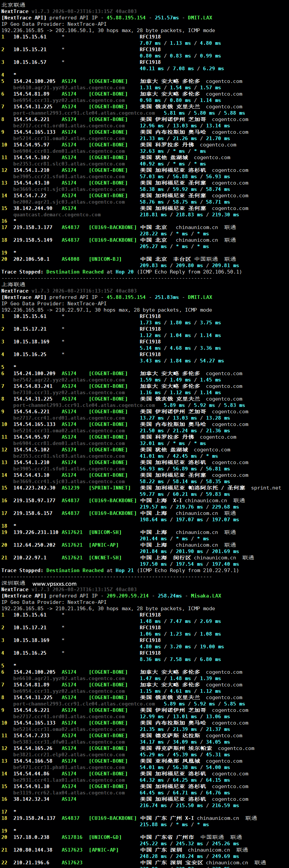
Task: Select hop IP 120.80.144.38
Action: point(33,850)
